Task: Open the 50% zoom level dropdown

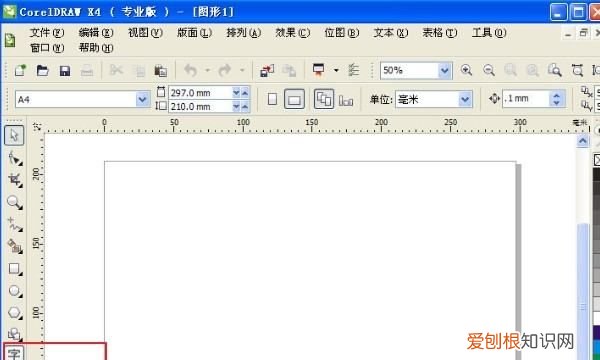Action: click(444, 70)
